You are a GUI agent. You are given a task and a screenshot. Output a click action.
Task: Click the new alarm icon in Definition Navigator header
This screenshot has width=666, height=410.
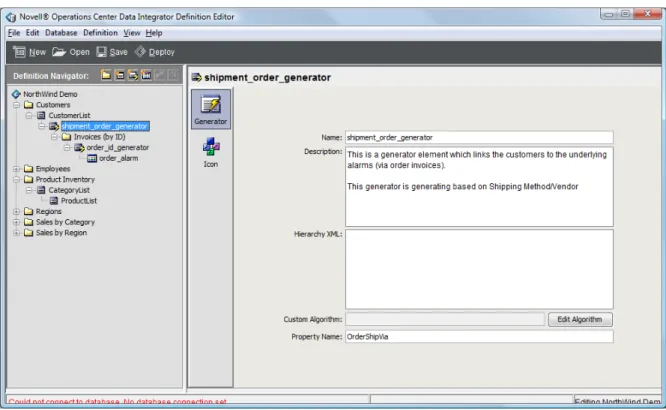pyautogui.click(x=146, y=75)
